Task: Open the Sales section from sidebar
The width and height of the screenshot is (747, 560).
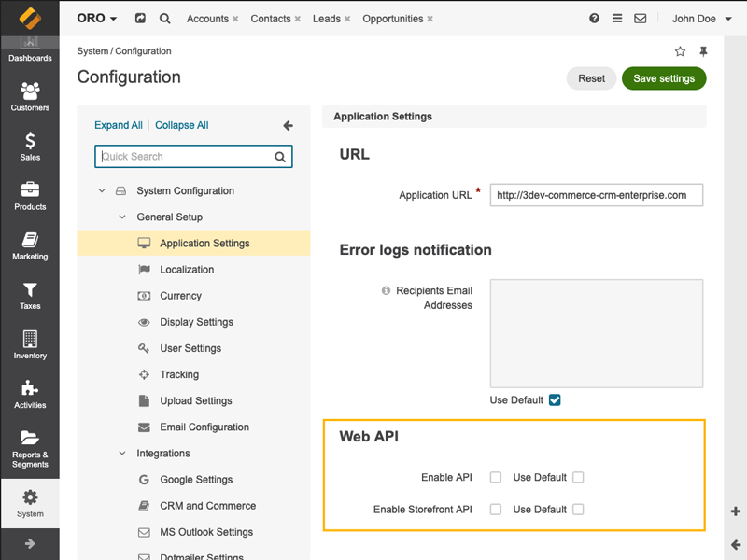Action: tap(30, 147)
